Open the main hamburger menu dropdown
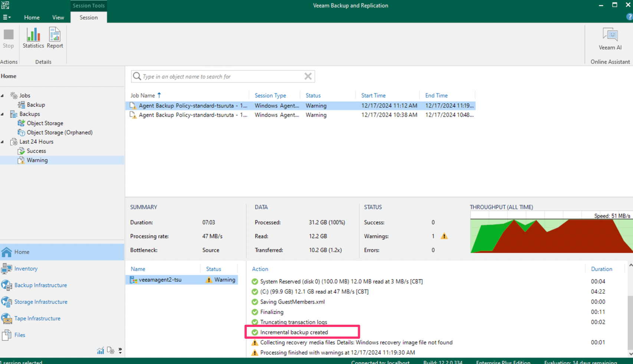 (x=7, y=17)
